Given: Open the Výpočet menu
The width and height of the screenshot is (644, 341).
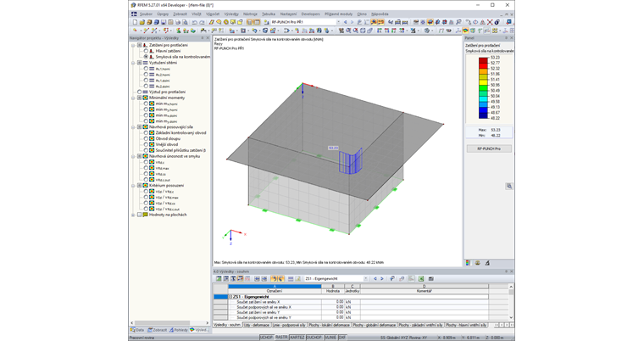Looking at the screenshot, I should click(213, 14).
